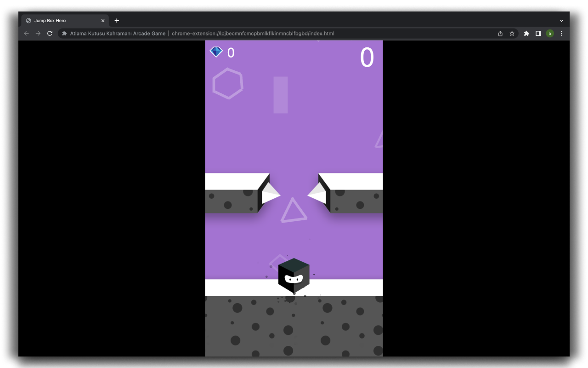Close the Jump Box Hero tab
588x368 pixels.
pyautogui.click(x=103, y=20)
